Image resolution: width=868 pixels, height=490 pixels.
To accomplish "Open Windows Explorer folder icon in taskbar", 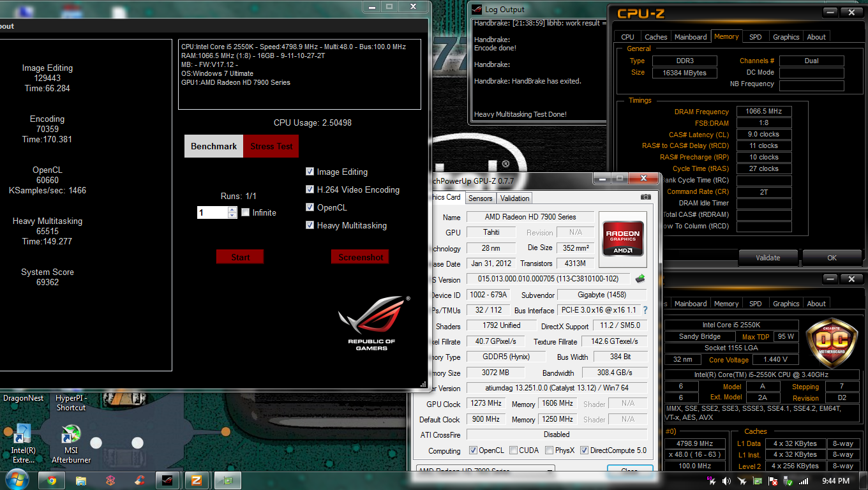I will click(81, 480).
